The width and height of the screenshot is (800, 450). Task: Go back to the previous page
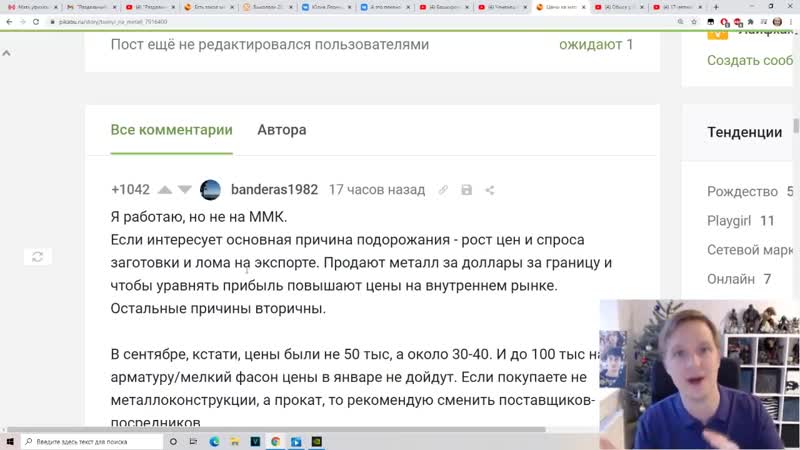coord(9,22)
